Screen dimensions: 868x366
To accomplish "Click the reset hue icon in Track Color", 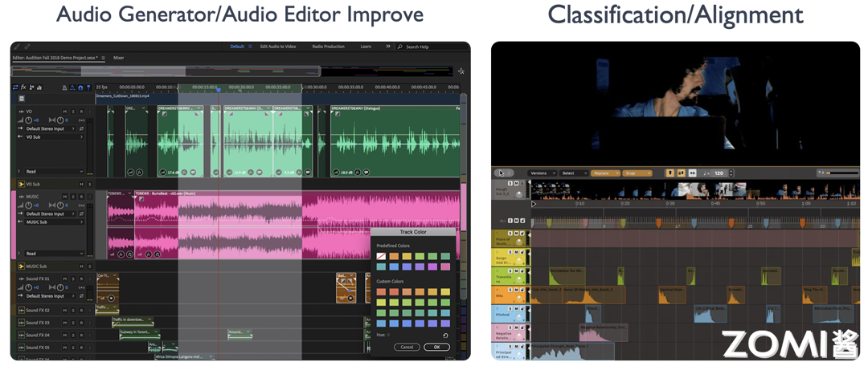I will point(445,335).
